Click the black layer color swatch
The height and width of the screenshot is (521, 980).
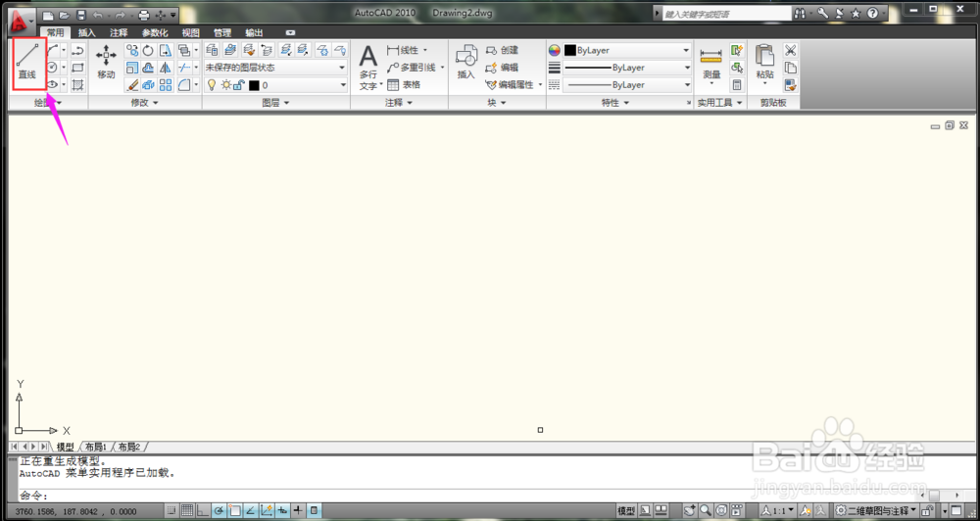coord(254,85)
